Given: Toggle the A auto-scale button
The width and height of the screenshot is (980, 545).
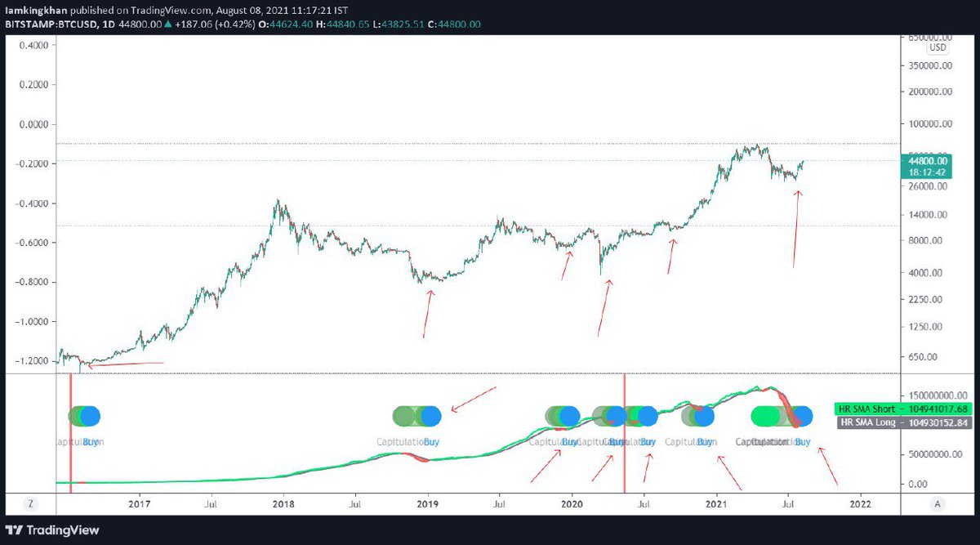Looking at the screenshot, I should 937,505.
